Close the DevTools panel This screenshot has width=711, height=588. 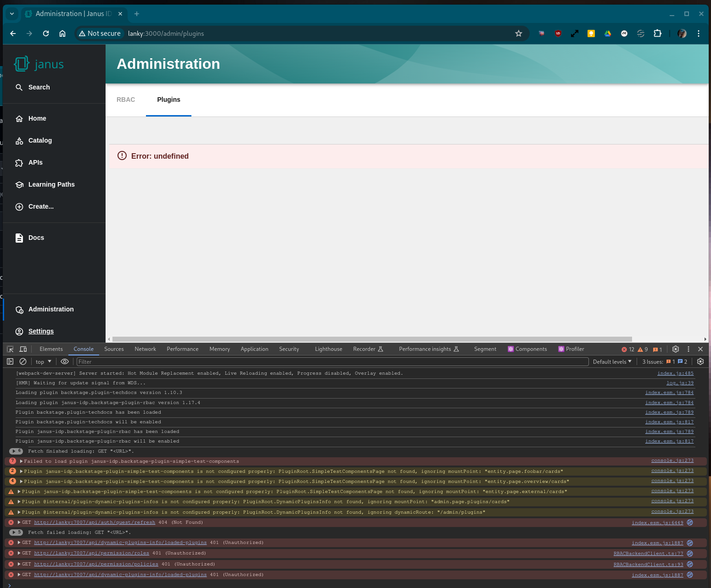pyautogui.click(x=700, y=349)
